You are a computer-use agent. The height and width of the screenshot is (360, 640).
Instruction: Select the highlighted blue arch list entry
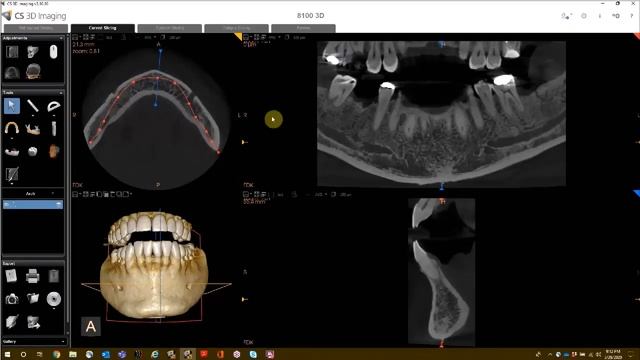point(33,204)
